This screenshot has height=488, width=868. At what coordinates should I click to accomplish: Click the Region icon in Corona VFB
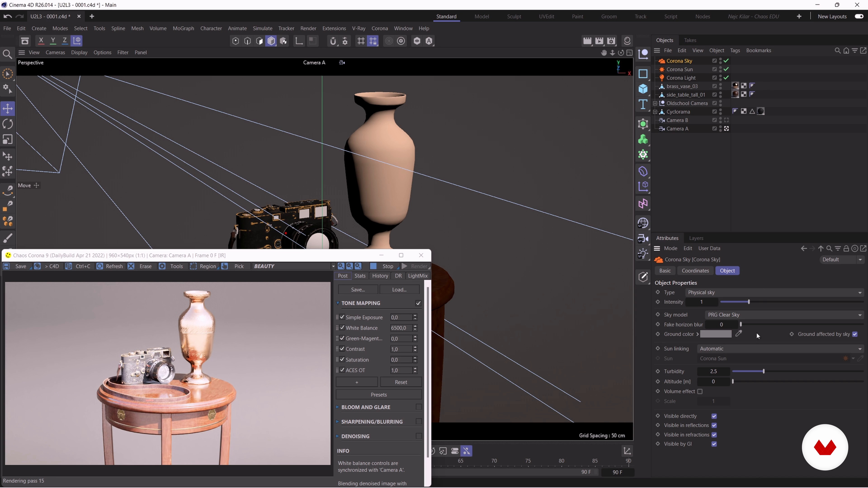click(x=193, y=266)
